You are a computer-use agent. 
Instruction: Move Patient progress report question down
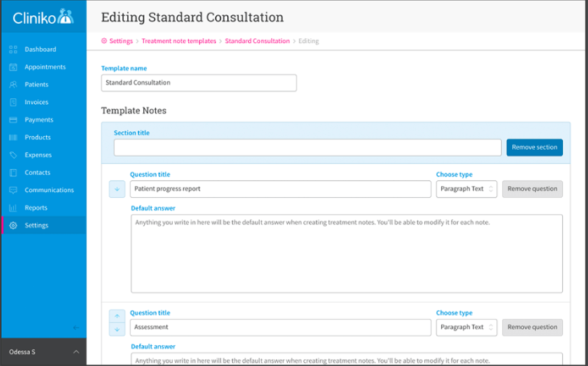tap(117, 189)
